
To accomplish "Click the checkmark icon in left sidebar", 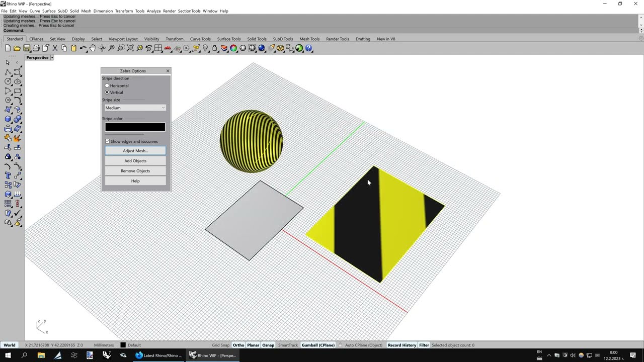I will tap(17, 213).
